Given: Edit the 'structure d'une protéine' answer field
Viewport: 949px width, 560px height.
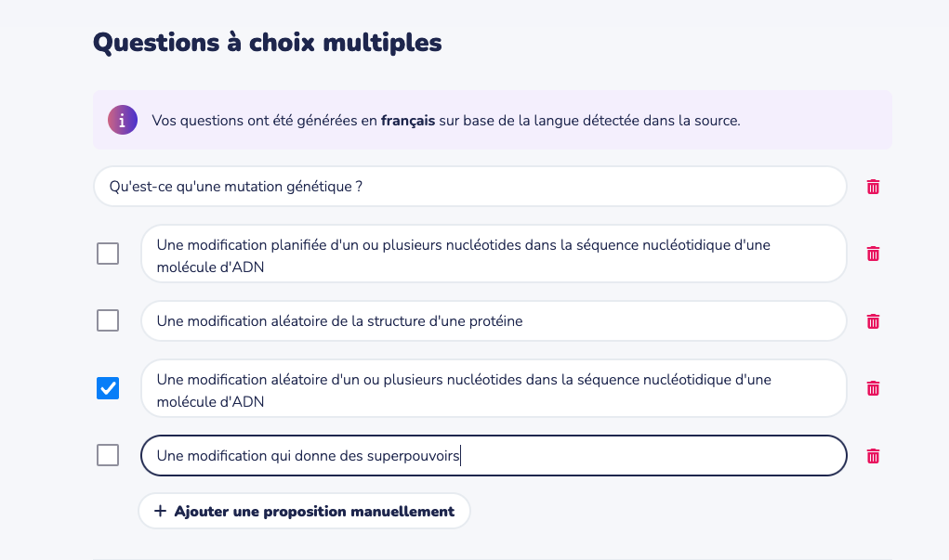Looking at the screenshot, I should 493,321.
